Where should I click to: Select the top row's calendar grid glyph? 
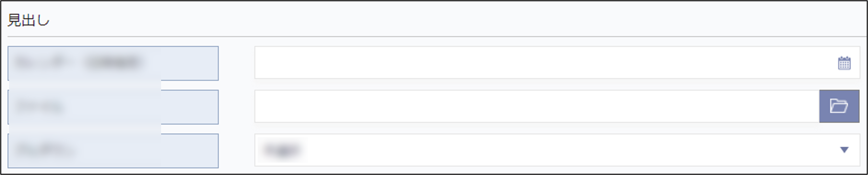(x=844, y=63)
